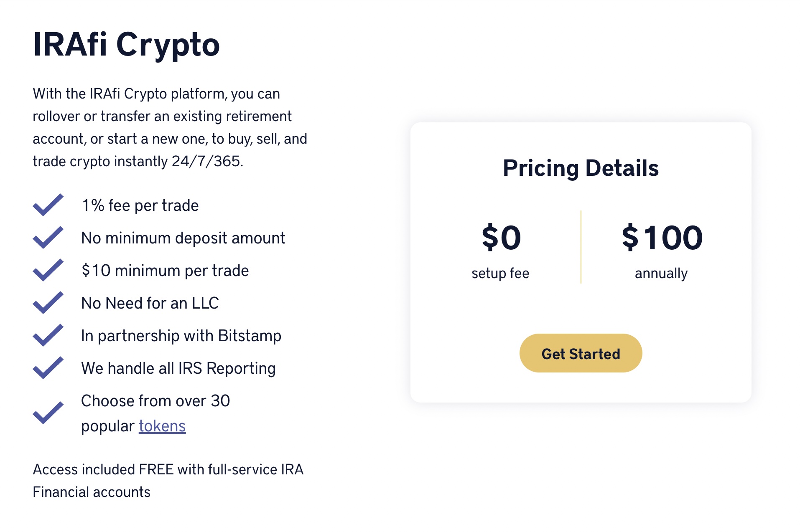Viewport: 800px width, 532px height.
Task: Click the Pricing Details title
Action: (581, 168)
